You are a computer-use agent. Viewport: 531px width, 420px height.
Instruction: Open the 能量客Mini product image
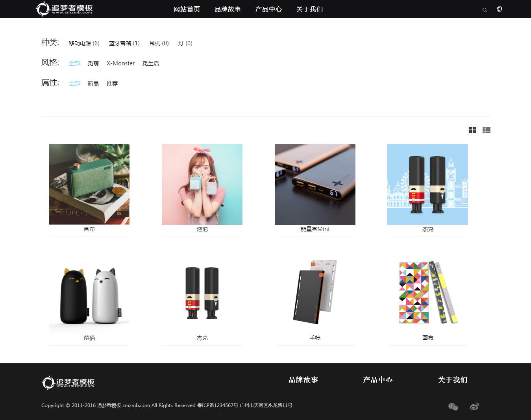315,184
